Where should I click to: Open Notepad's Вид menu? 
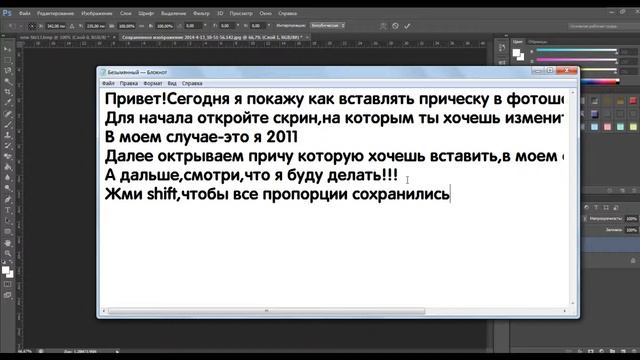pos(172,83)
